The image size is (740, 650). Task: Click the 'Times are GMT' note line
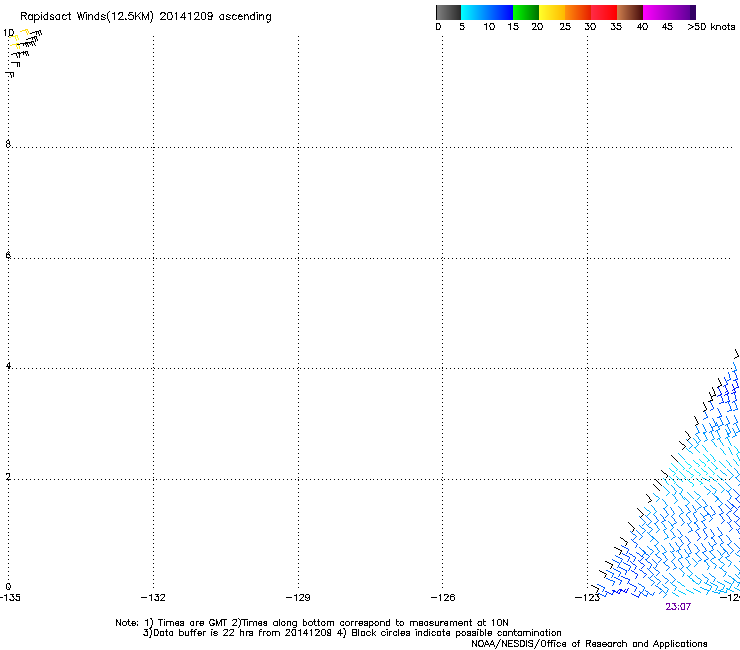[x=312, y=623]
